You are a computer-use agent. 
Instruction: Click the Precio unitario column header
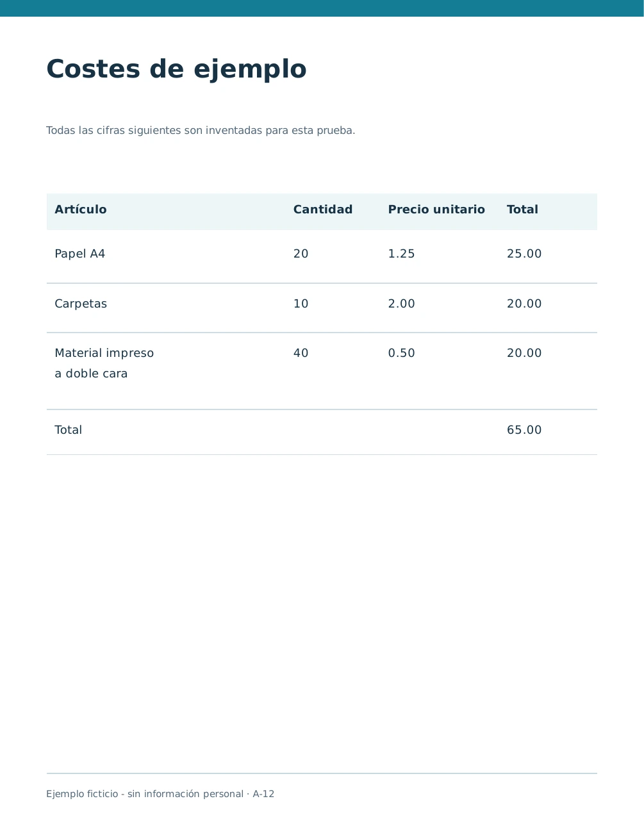(x=436, y=210)
